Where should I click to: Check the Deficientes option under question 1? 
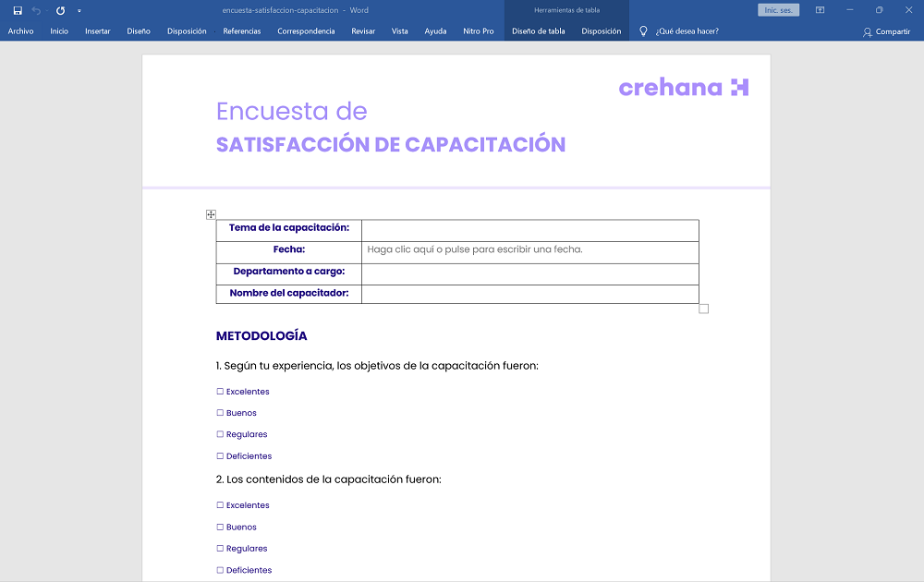pos(219,455)
